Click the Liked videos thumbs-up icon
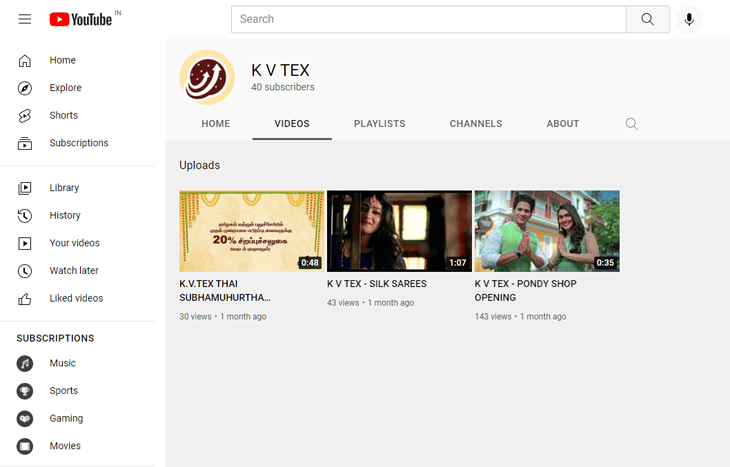730x467 pixels. click(25, 298)
